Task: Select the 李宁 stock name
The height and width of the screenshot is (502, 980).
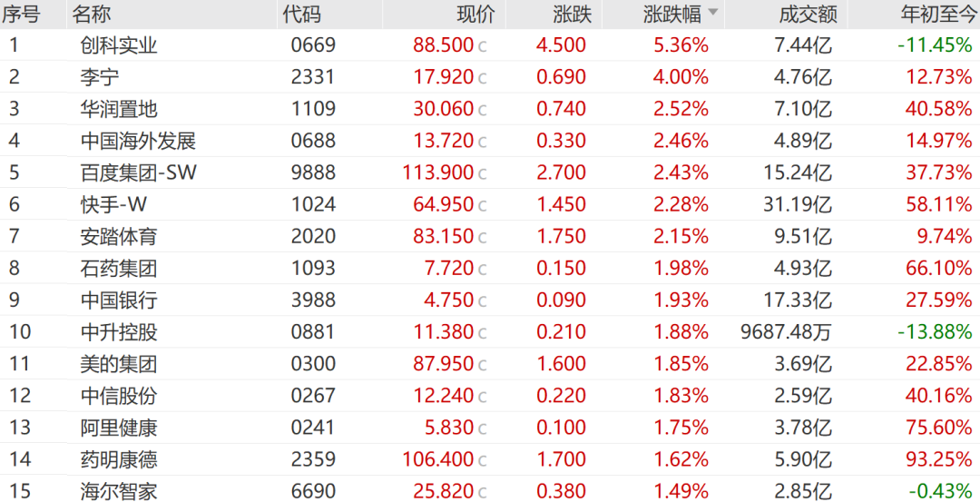Action: [x=99, y=77]
